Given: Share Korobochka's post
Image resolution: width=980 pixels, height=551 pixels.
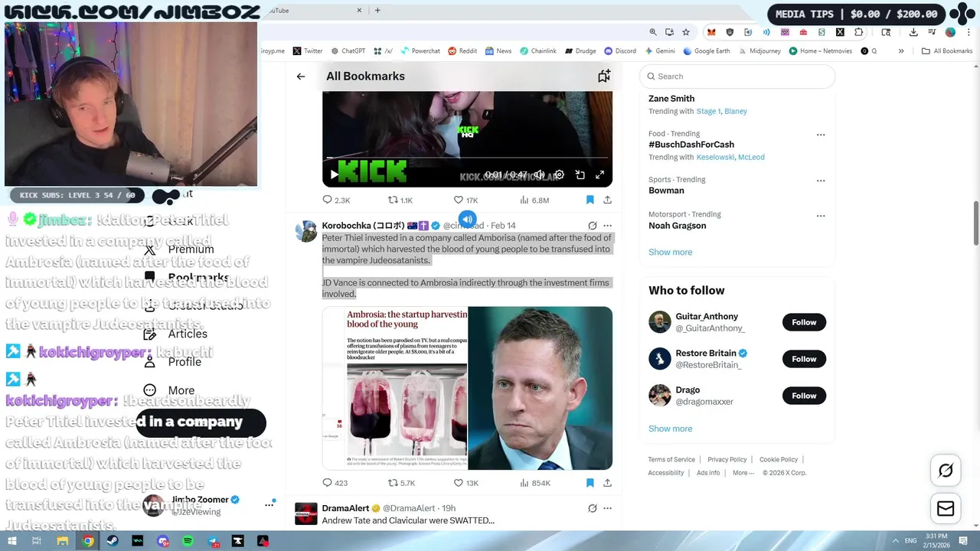Looking at the screenshot, I should coord(607,483).
